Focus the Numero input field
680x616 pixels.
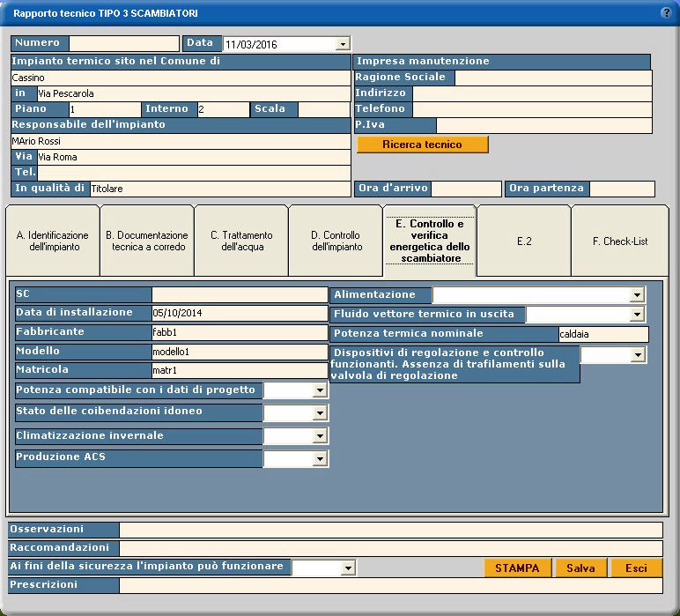point(124,43)
